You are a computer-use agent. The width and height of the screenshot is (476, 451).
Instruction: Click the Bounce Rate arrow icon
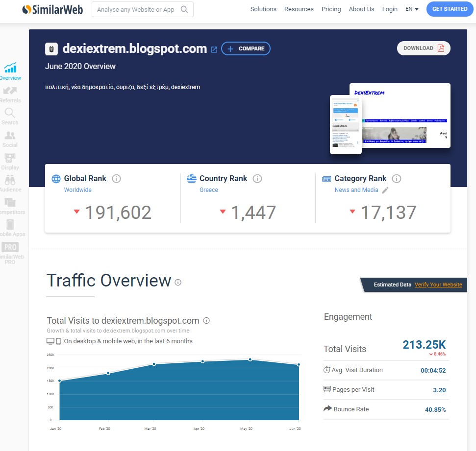pyautogui.click(x=327, y=408)
